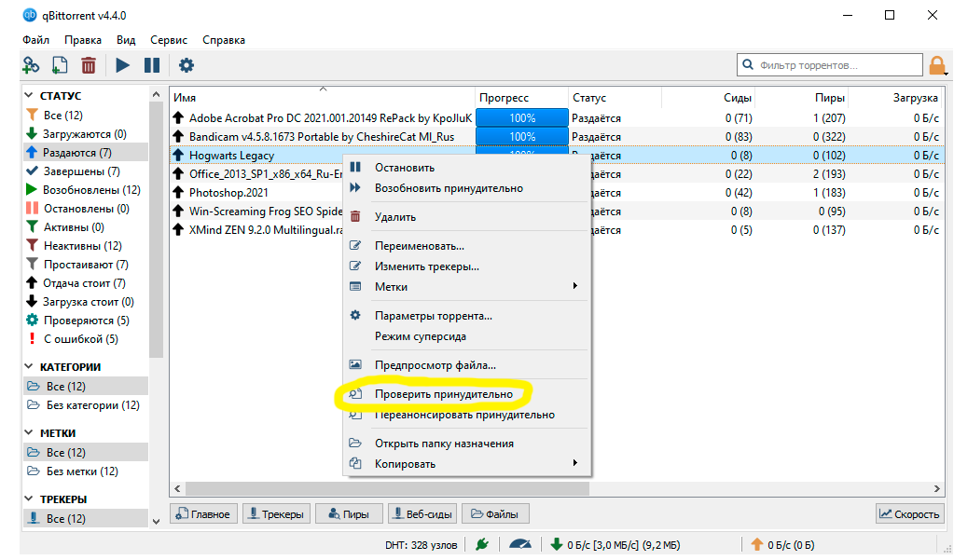Screen dimensions: 954x560
Task: Click the orange lock icon
Action: (937, 65)
